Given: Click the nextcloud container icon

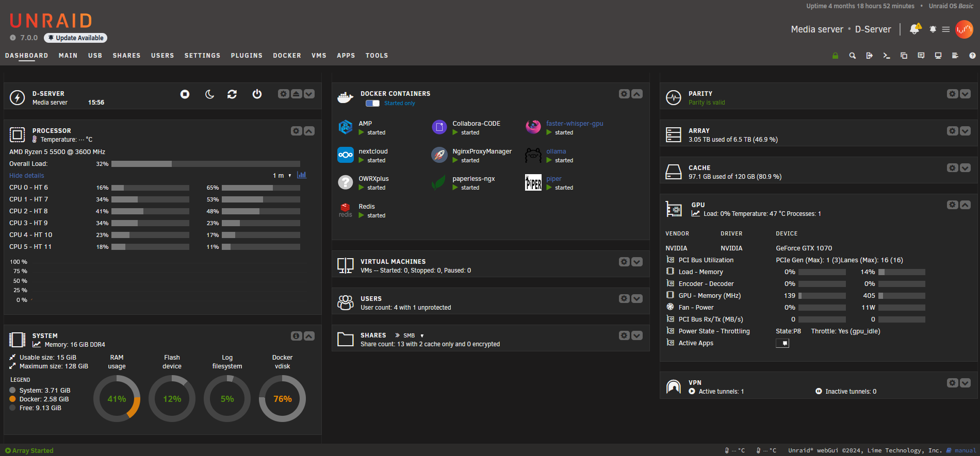Looking at the screenshot, I should click(x=345, y=155).
